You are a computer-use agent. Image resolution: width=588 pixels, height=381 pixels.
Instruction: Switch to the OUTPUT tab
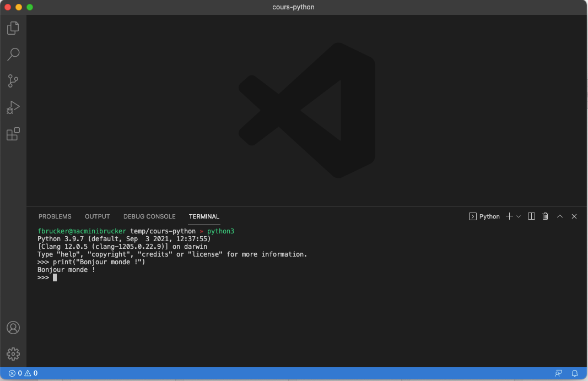click(98, 216)
